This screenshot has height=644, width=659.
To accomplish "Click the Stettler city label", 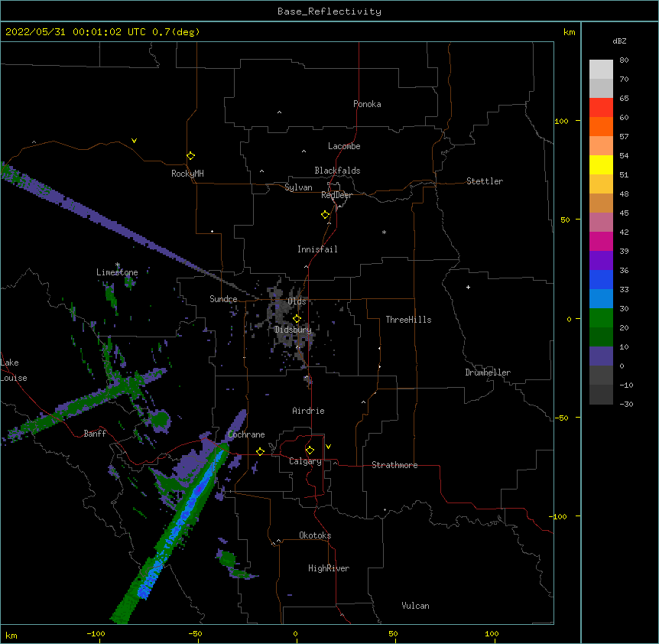I will (x=485, y=181).
